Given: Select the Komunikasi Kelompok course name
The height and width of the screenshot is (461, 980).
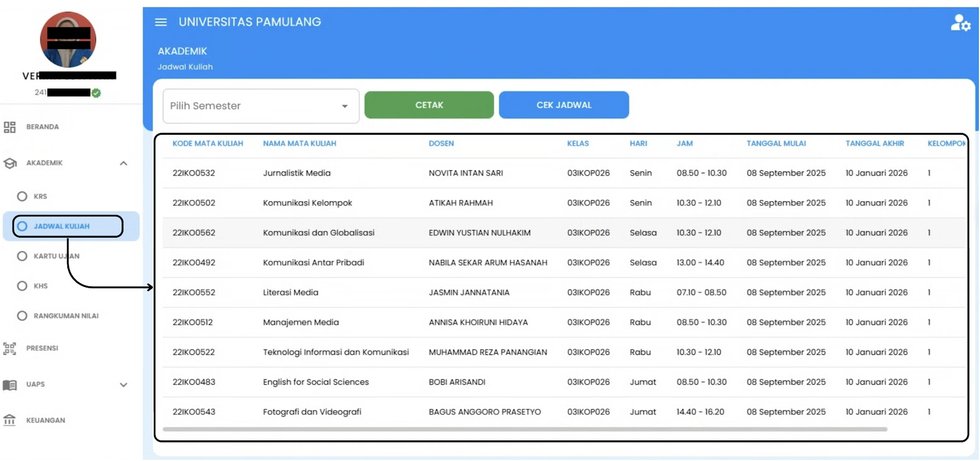Looking at the screenshot, I should (307, 203).
